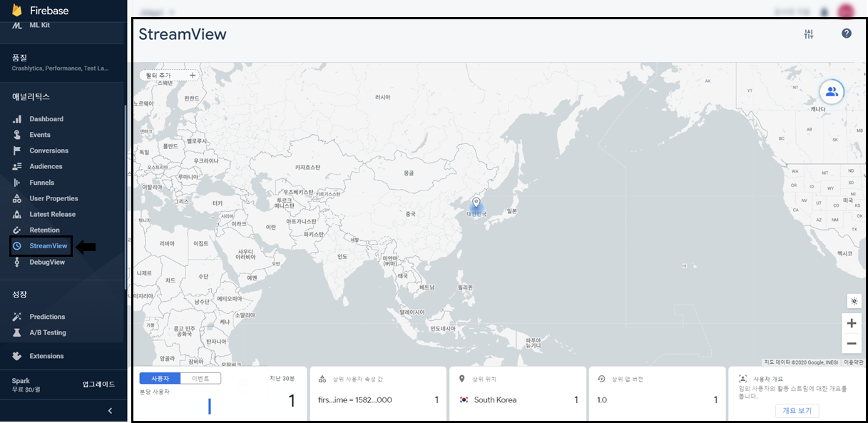Click the Predictions wand icon

[17, 317]
